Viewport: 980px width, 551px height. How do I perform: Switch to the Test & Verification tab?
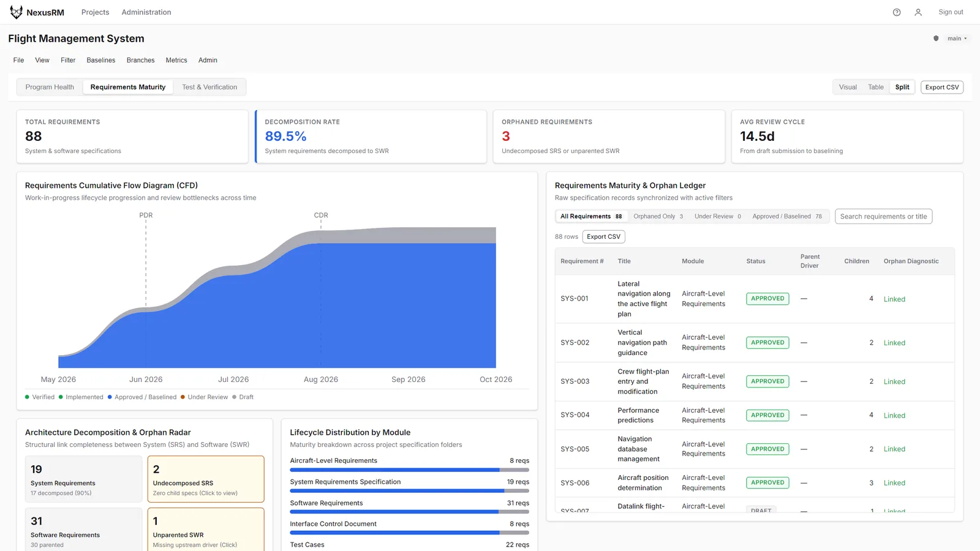209,87
